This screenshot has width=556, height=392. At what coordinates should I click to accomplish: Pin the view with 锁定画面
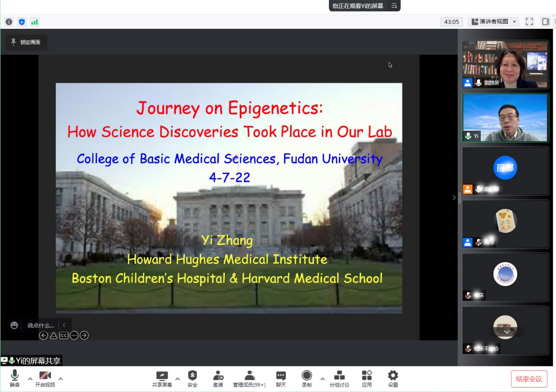coord(26,42)
